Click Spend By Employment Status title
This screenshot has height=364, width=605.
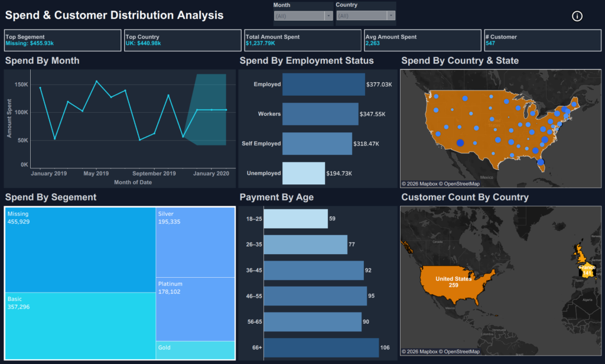click(x=307, y=61)
